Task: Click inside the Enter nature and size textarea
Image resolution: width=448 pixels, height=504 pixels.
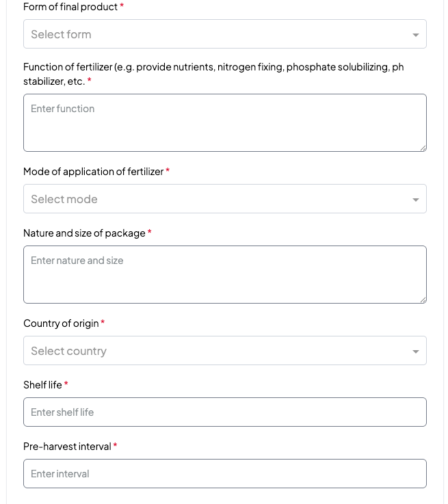Action: [x=225, y=274]
